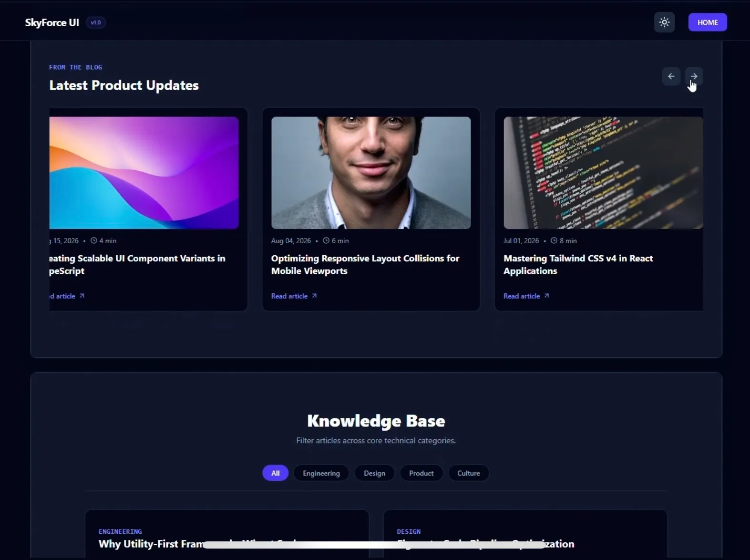Open the smiling man portrait thumbnail
Viewport: 750px width, 560px height.
coord(371,173)
